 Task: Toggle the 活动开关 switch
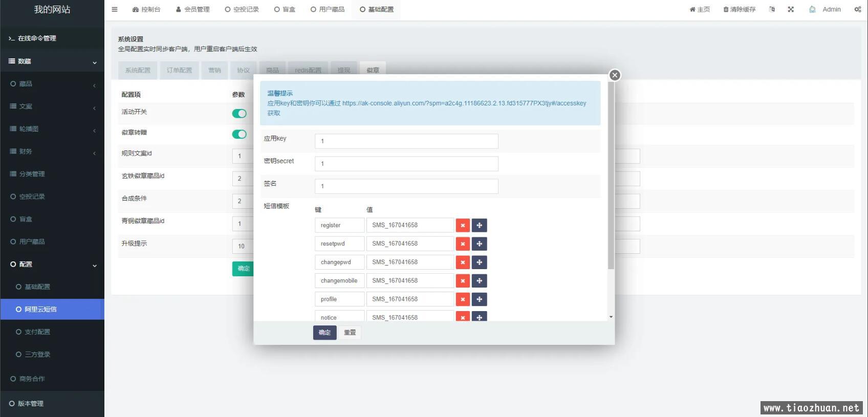[239, 114]
